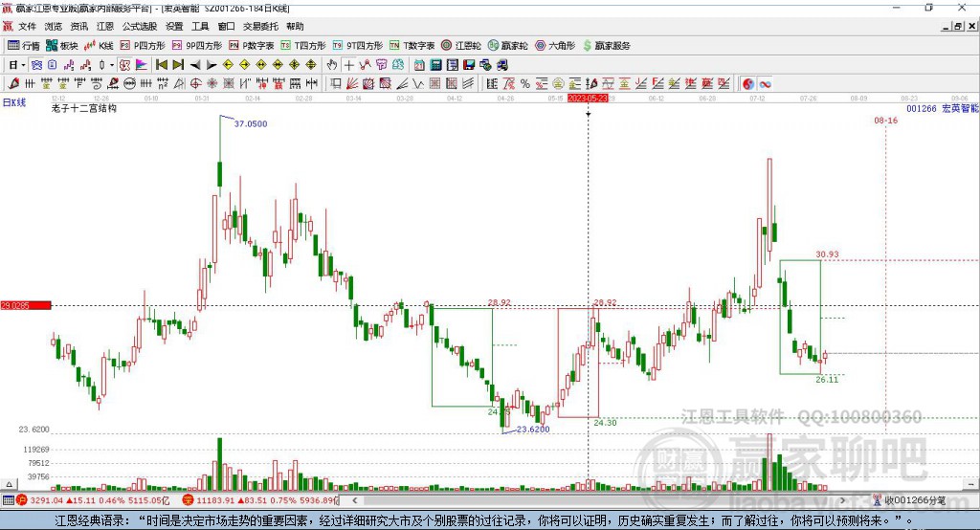Open the 窗口 menu

click(226, 26)
